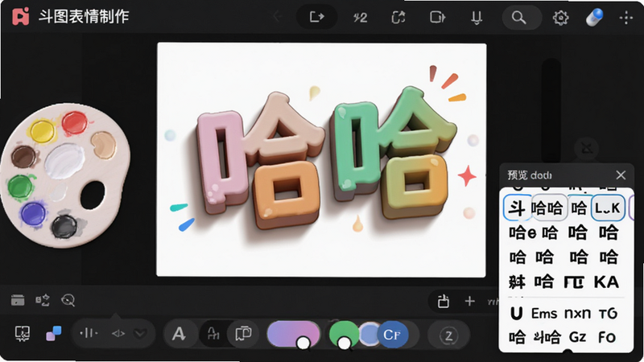Click the duplicate pages icon
The width and height of the screenshot is (644, 362).
[244, 333]
